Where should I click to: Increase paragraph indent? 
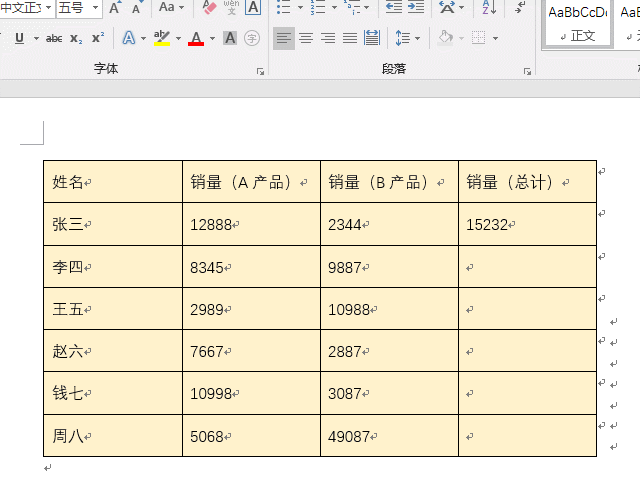(x=416, y=7)
